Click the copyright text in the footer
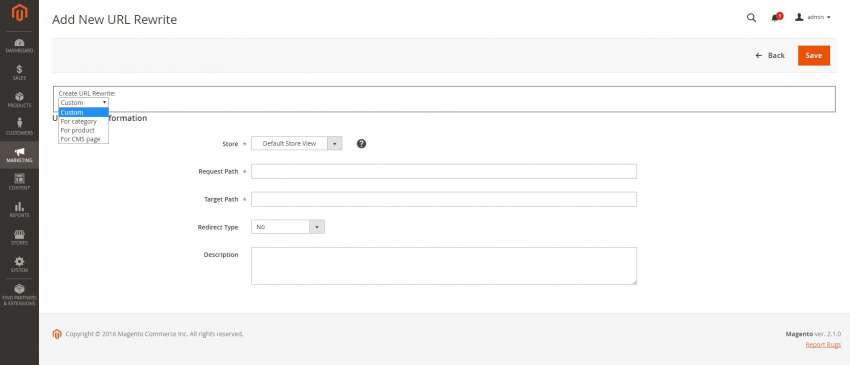Image resolution: width=850 pixels, height=365 pixels. [154, 334]
